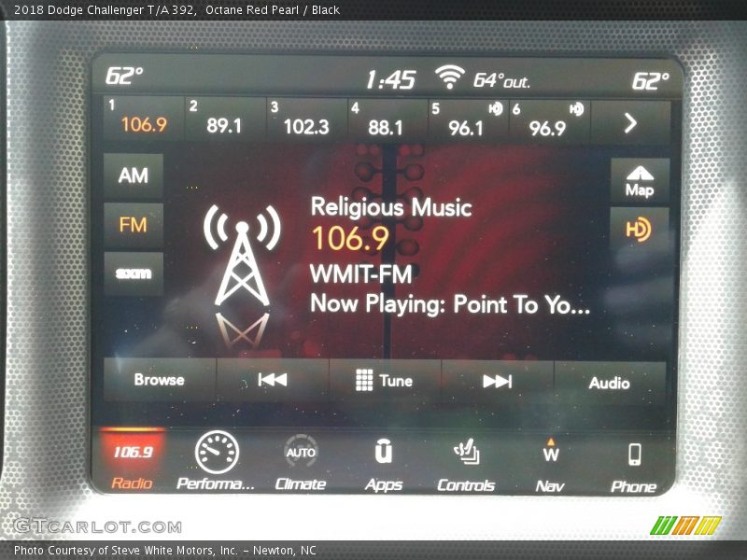The height and width of the screenshot is (560, 747).
Task: Switch to SXM satellite radio
Action: (x=134, y=273)
